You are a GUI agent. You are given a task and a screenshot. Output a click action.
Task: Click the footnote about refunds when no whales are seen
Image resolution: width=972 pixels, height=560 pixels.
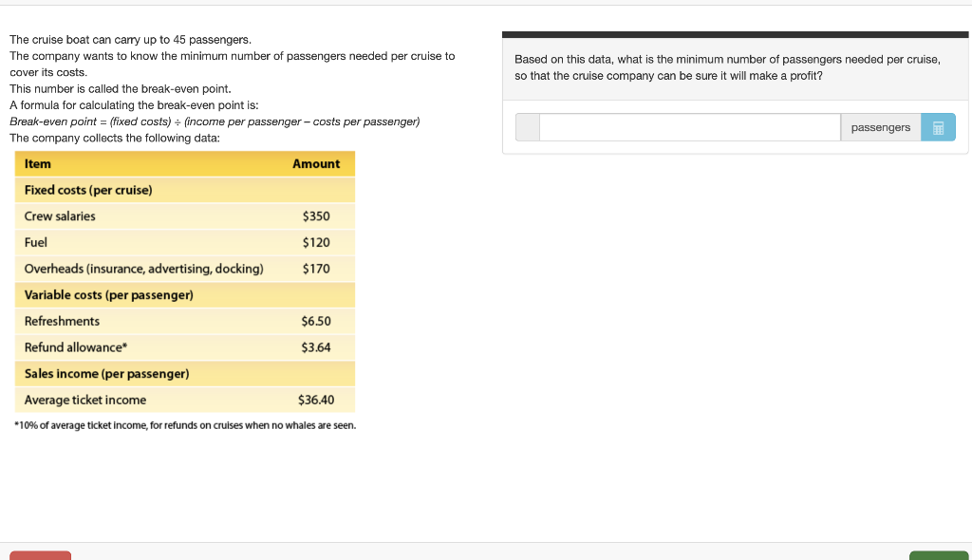[x=184, y=424]
